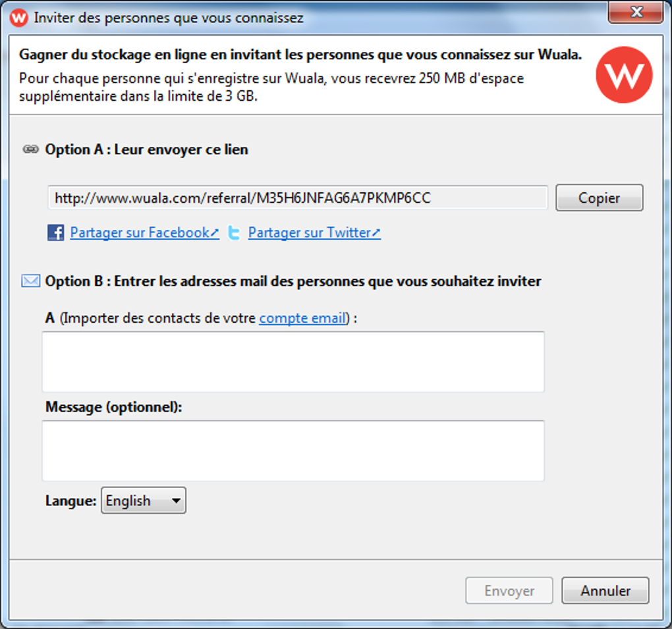Screen dimensions: 672x629
Task: Copy the referral link with Copier
Action: pos(599,198)
